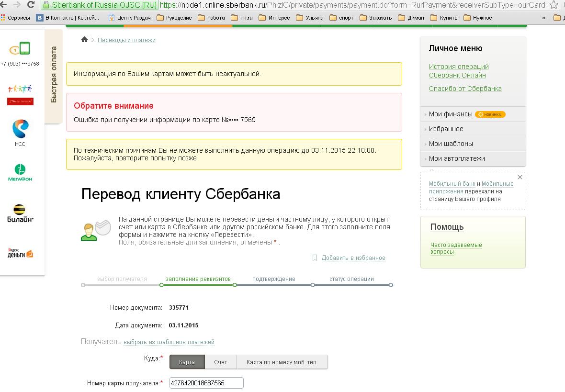Click the Обратите внимание error heading

pyautogui.click(x=113, y=106)
